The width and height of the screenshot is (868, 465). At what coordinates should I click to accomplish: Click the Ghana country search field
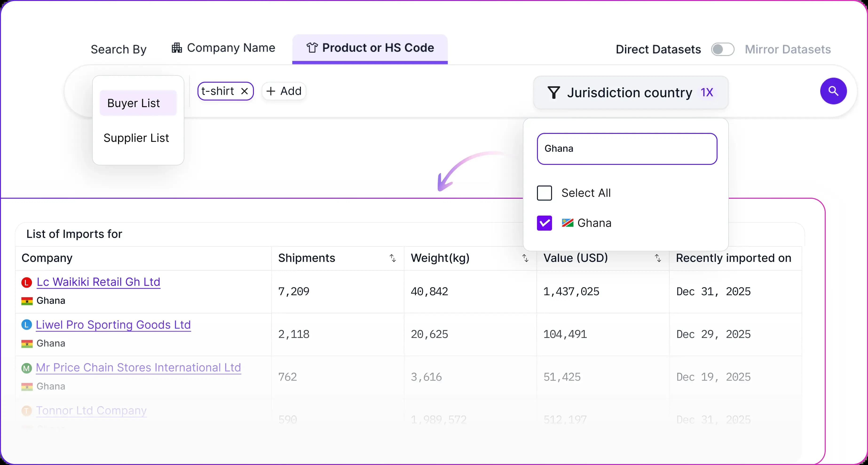627,149
